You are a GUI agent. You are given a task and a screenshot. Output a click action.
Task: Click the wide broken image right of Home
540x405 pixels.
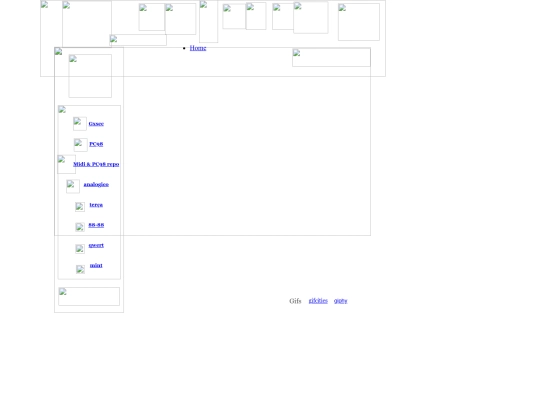coord(332,58)
